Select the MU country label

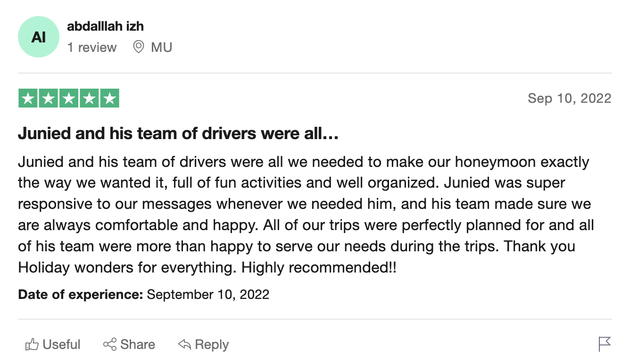[x=161, y=47]
